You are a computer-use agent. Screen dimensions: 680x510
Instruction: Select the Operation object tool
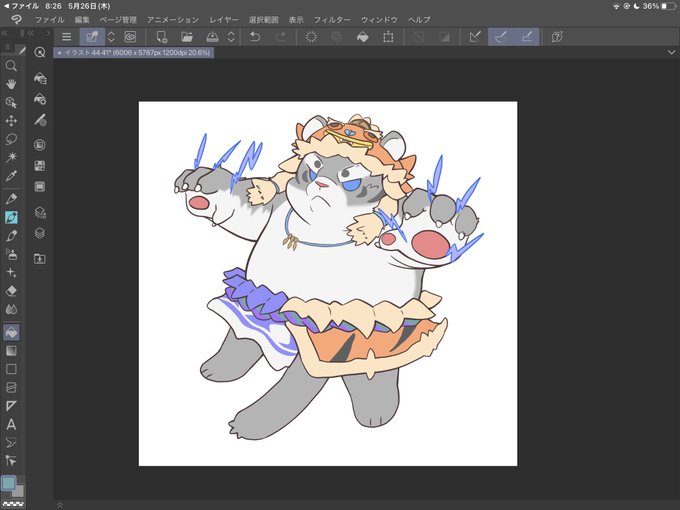click(x=11, y=102)
